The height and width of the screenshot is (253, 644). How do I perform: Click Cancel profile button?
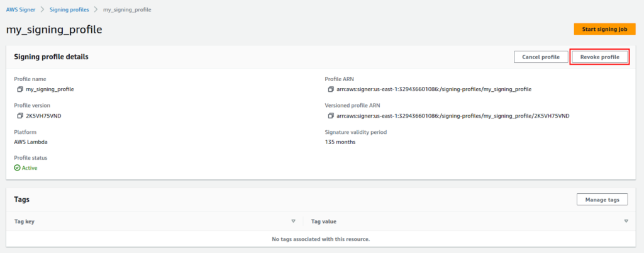tap(540, 57)
